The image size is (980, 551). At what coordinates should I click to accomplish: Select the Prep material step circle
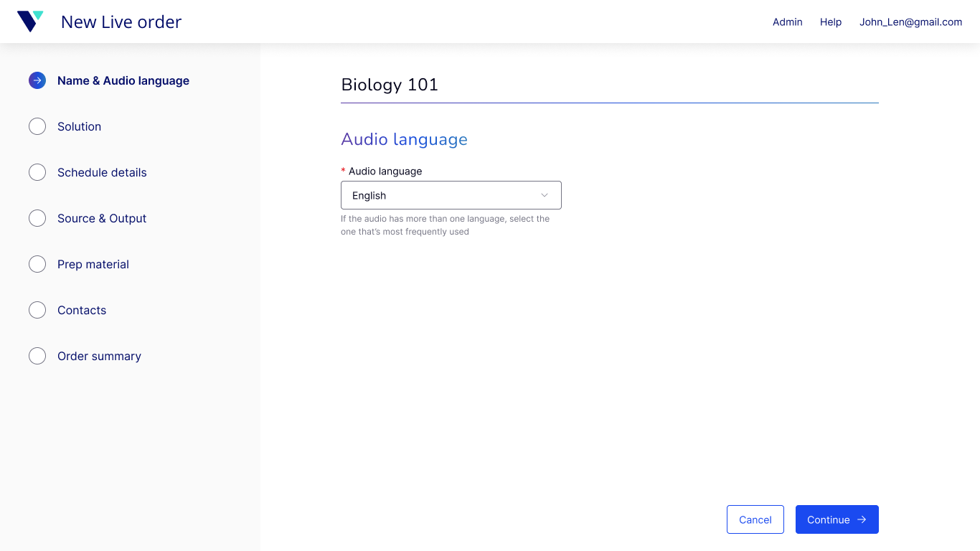[x=37, y=264]
